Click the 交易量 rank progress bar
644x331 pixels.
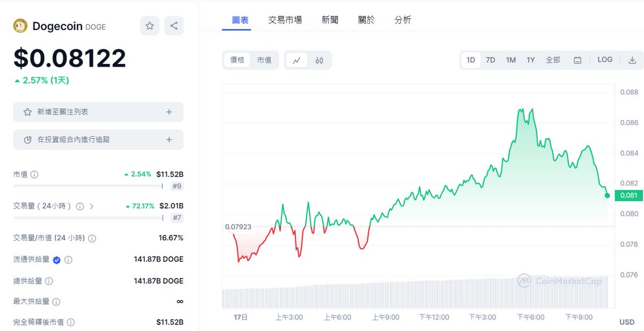point(88,218)
